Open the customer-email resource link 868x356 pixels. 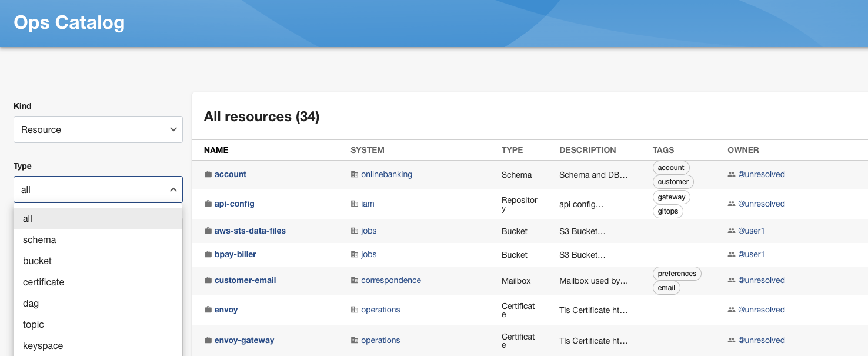(245, 280)
